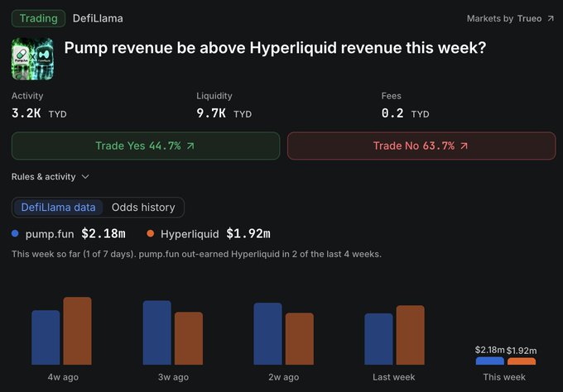Open the Pump vs Hyperliquid market thumbnail
The height and width of the screenshot is (392, 563).
click(x=32, y=59)
